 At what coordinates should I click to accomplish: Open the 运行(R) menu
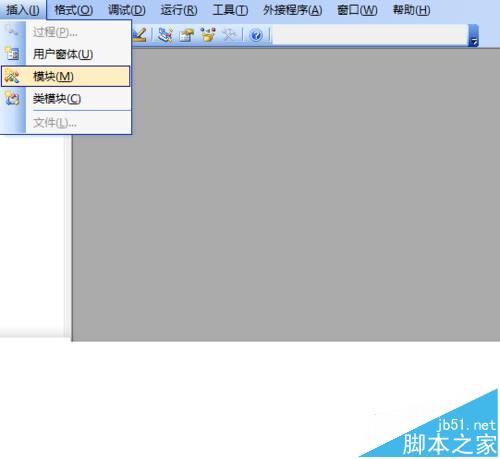tap(179, 10)
